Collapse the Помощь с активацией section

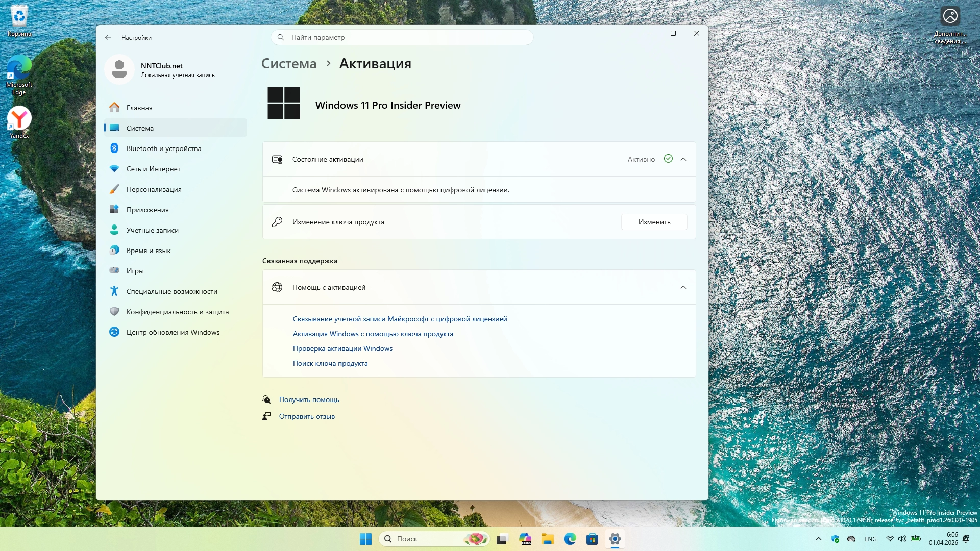[683, 287]
